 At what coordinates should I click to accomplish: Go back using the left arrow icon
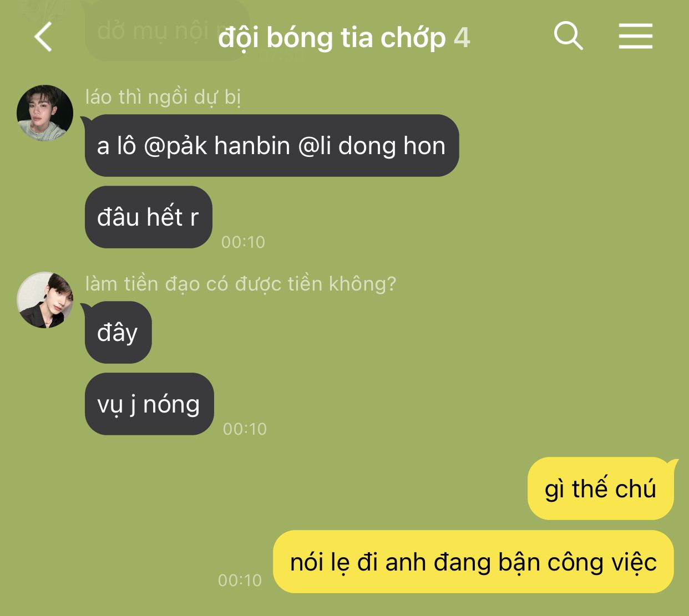pyautogui.click(x=43, y=37)
